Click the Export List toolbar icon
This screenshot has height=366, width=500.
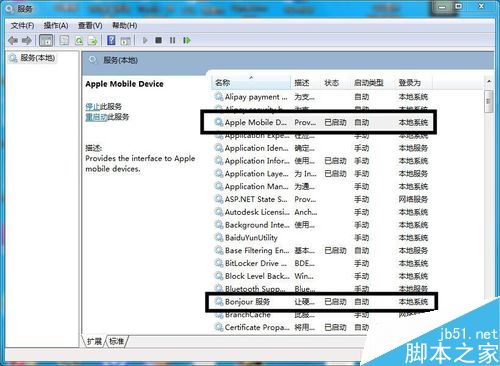coord(93,41)
